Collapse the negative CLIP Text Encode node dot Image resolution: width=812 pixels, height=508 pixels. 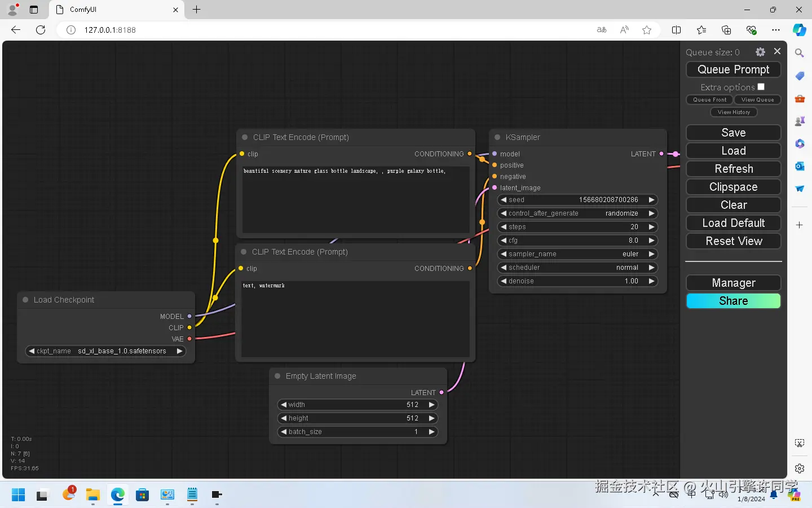pyautogui.click(x=244, y=252)
